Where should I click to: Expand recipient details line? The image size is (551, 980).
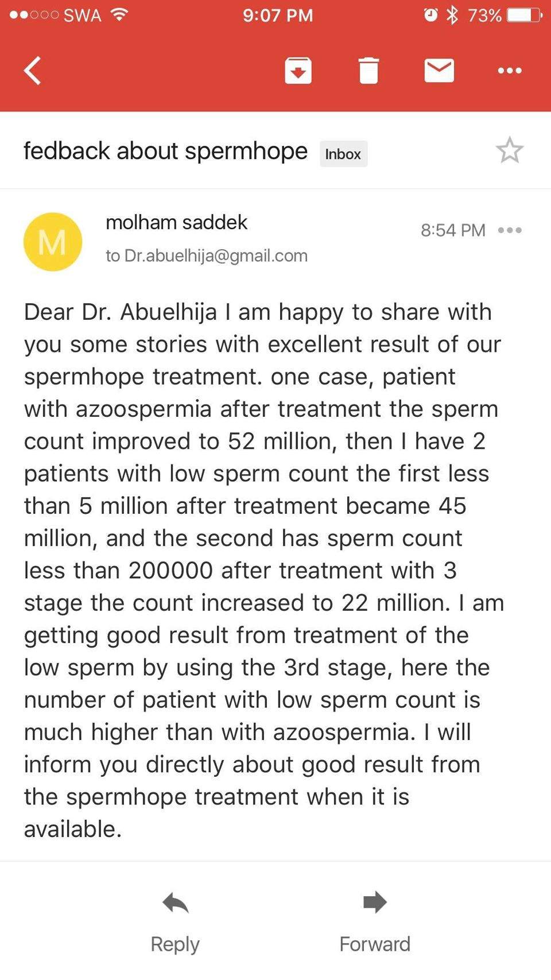click(207, 255)
